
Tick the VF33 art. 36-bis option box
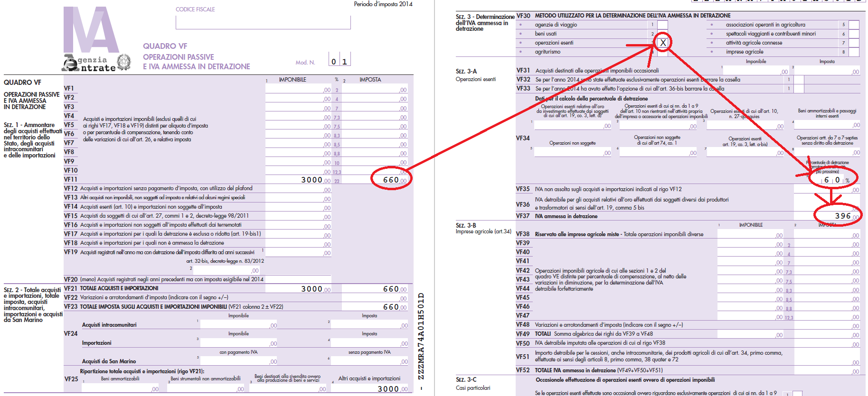[799, 89]
